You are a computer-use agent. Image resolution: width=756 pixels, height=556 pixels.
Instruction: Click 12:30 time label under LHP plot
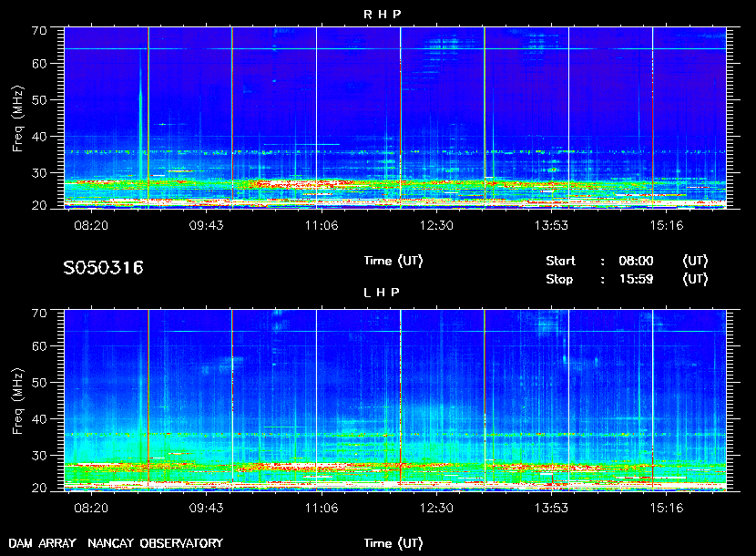tap(436, 508)
